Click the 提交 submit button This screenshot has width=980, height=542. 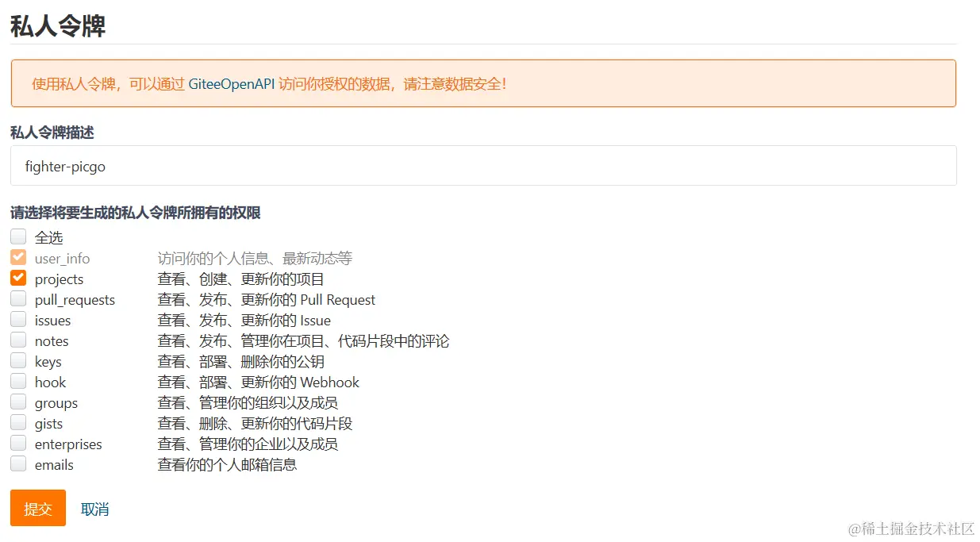click(x=37, y=508)
